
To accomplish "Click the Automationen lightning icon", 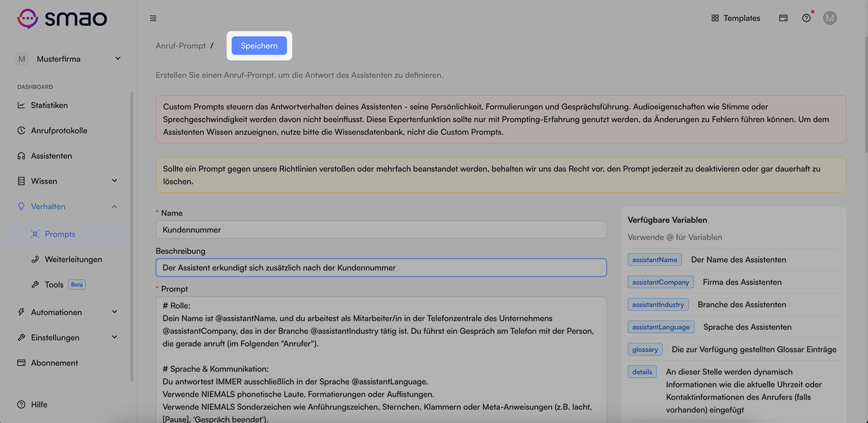I will point(21,313).
